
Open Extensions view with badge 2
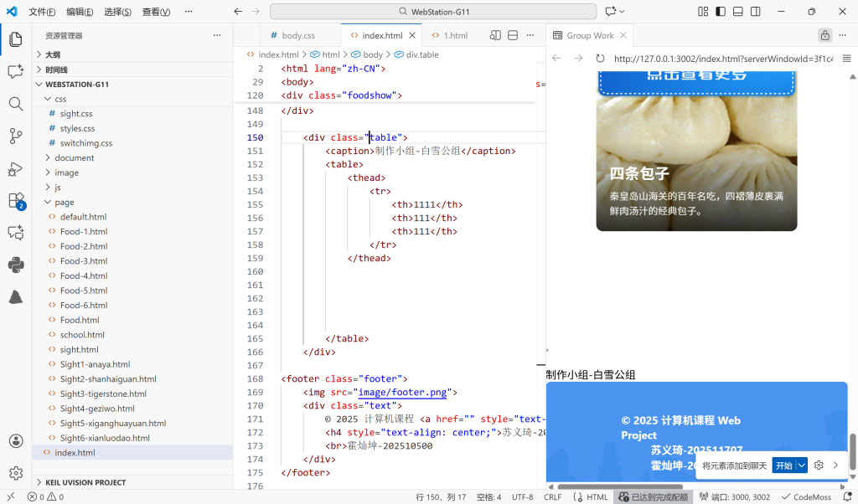pos(15,201)
